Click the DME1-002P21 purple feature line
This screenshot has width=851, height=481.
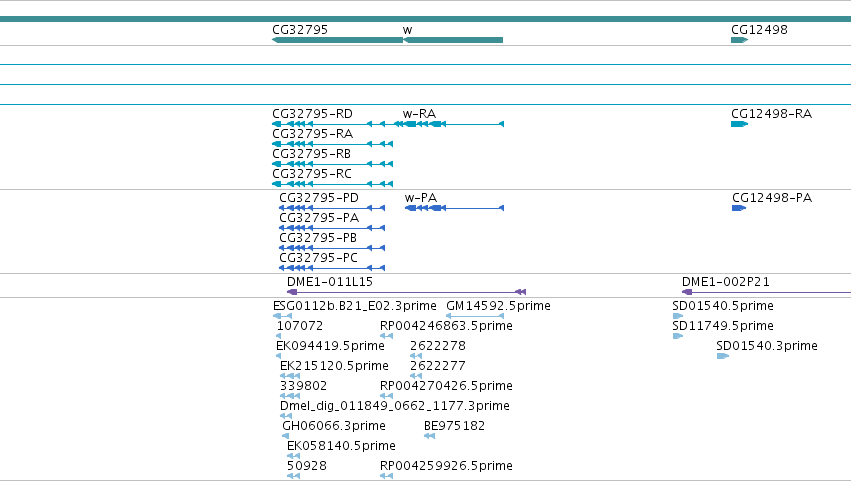click(766, 292)
